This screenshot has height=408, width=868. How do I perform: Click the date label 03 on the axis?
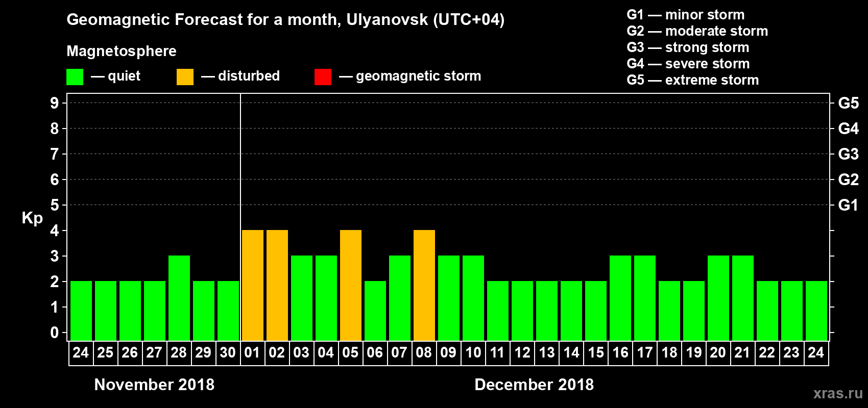coord(301,352)
